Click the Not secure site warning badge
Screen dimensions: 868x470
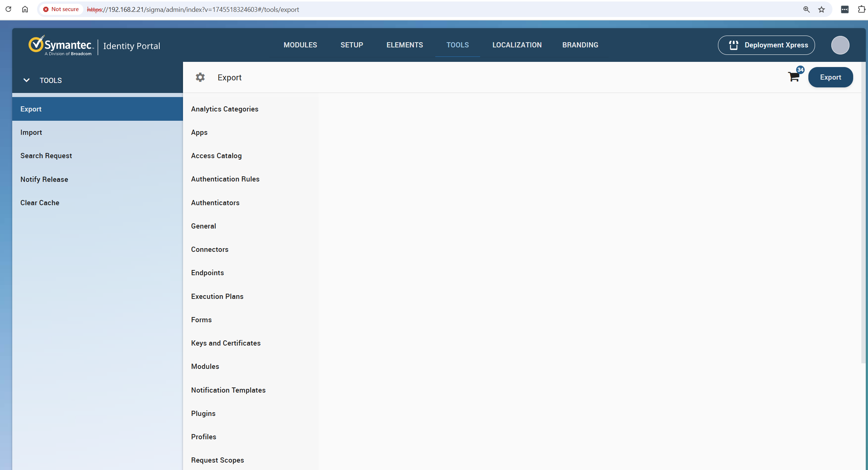pos(61,9)
